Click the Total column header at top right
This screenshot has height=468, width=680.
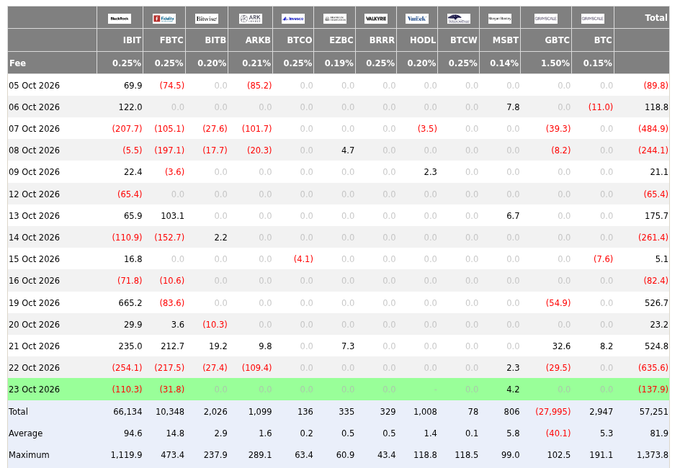click(x=656, y=18)
